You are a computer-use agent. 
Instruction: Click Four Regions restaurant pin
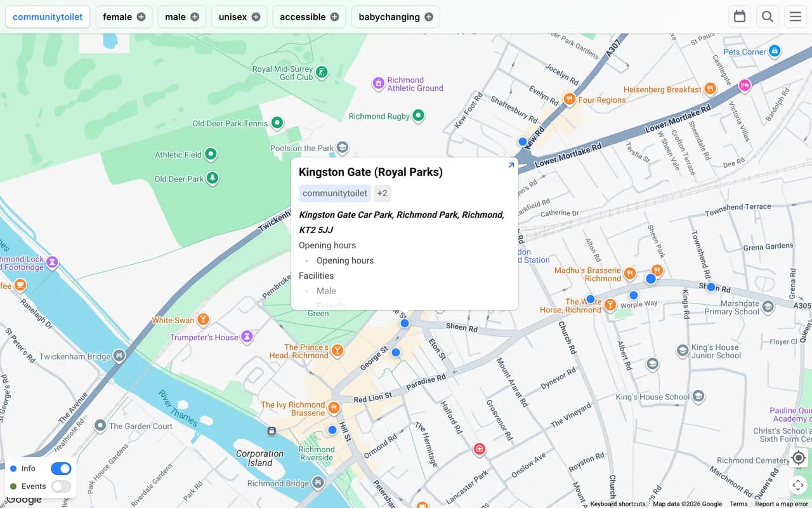pos(569,99)
